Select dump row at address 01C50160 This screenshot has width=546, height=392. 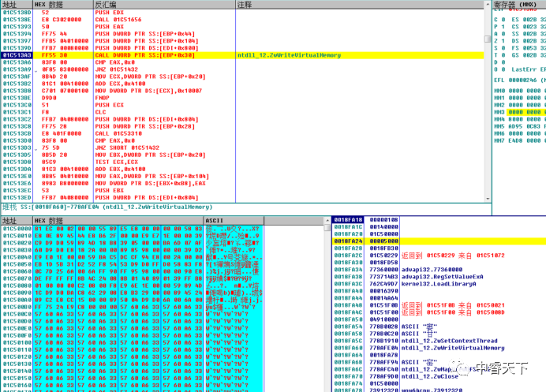pos(132,386)
